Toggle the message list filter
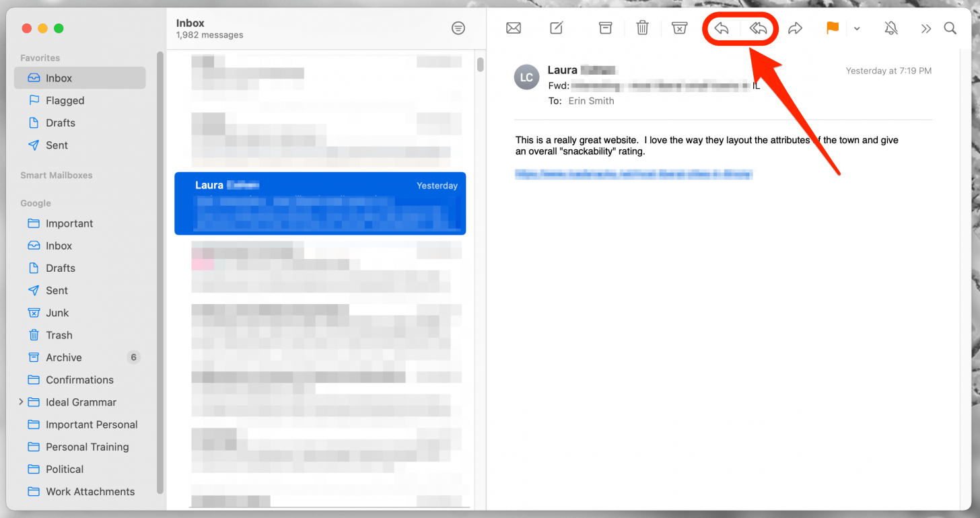This screenshot has height=518, width=980. (458, 28)
